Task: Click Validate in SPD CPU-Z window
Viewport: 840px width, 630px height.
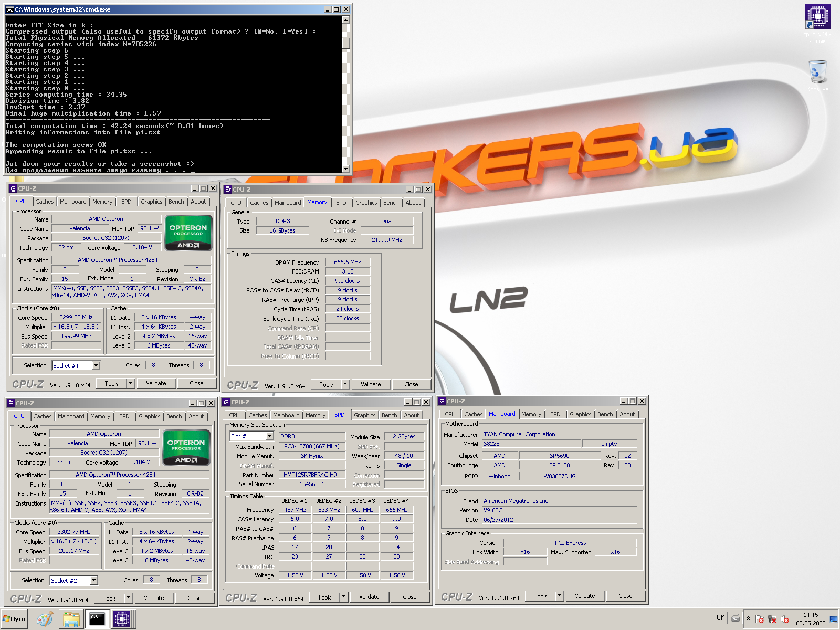Action: (x=369, y=597)
